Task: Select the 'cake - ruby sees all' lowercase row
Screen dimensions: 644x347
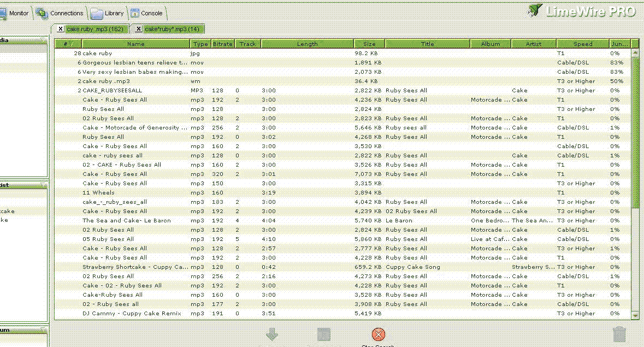Action: (342, 156)
